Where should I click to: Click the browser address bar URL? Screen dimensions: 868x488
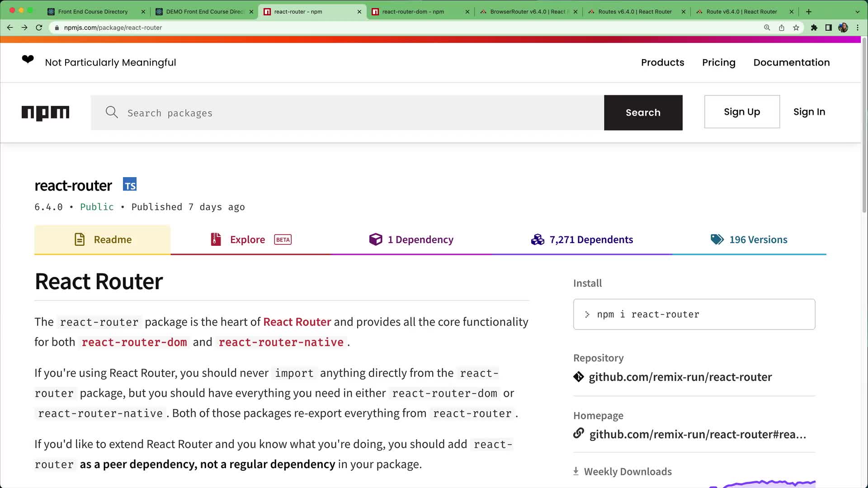[x=113, y=28]
